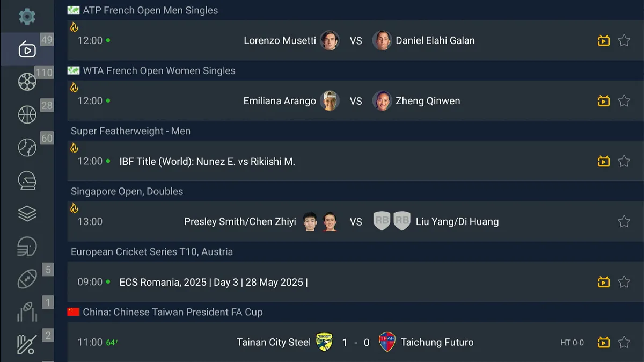Screen dimensions: 644x362
Task: Favorite the Singapore Open doubles match
Action: [x=624, y=221]
